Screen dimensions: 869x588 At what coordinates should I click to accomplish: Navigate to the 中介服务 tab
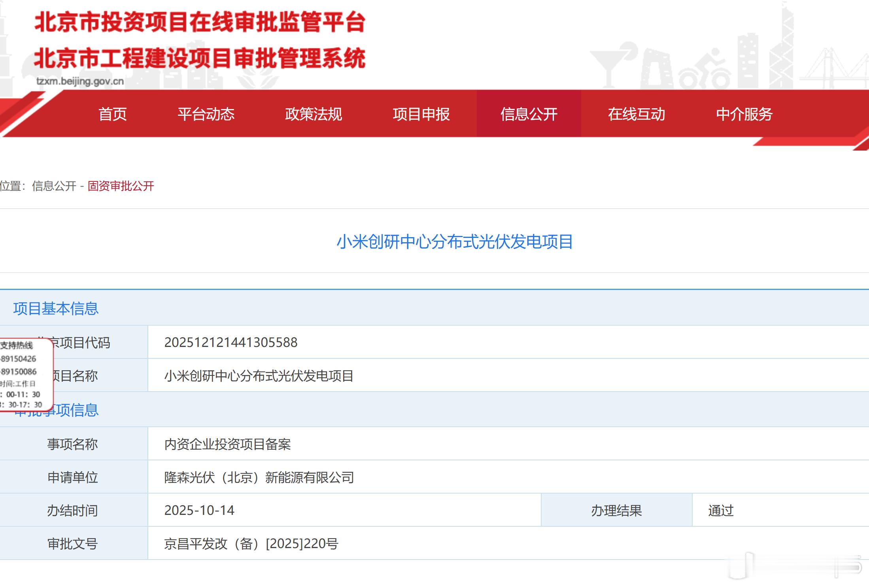[x=744, y=114]
